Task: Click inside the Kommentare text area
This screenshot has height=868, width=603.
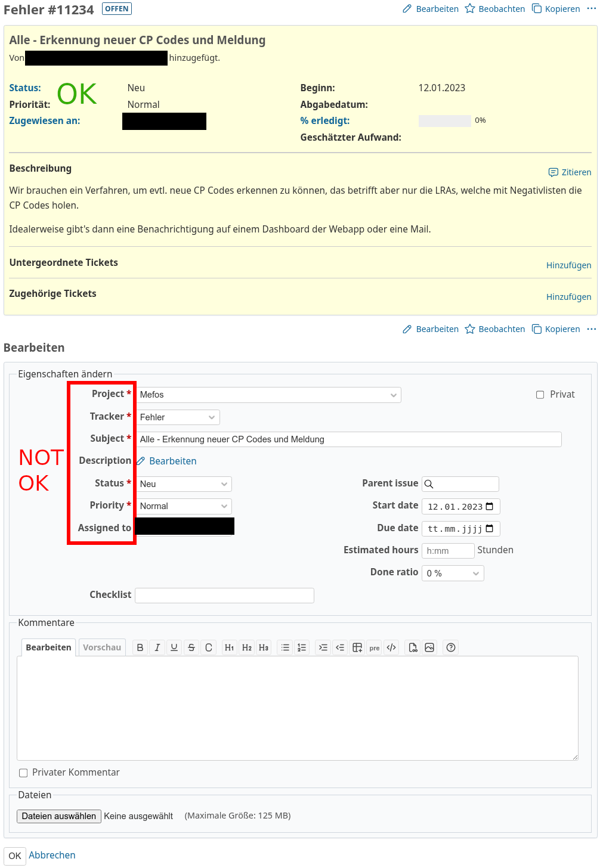Action: pos(298,708)
